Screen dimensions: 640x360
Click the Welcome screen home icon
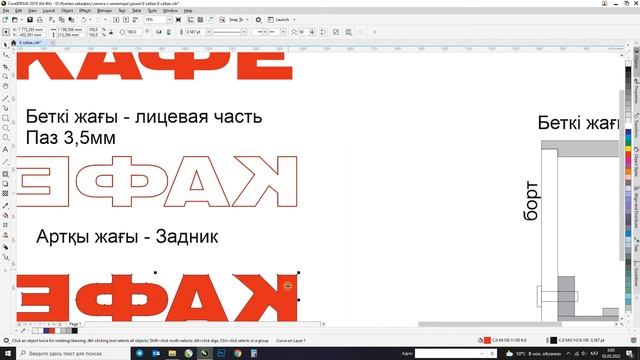13,42
